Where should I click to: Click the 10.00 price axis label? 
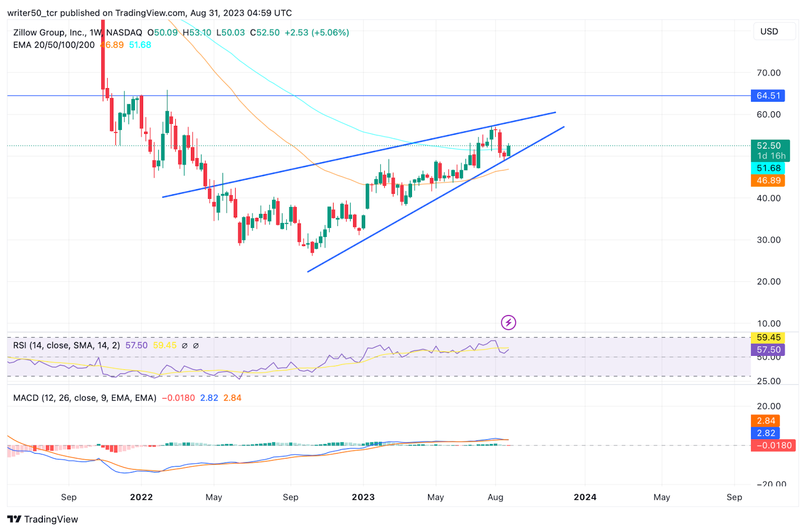pyautogui.click(x=769, y=324)
